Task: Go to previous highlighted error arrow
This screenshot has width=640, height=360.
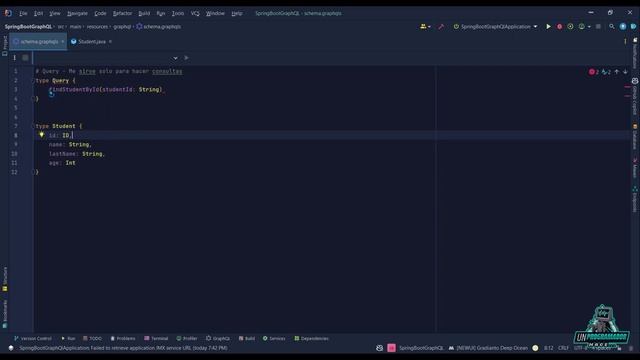Action: click(x=617, y=72)
